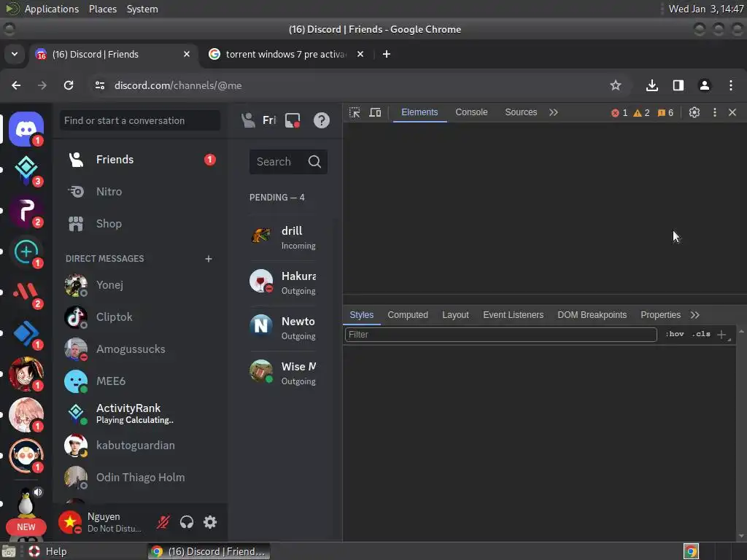Toggle headphone deafen in user panel
The height and width of the screenshot is (560, 747).
[x=187, y=522]
